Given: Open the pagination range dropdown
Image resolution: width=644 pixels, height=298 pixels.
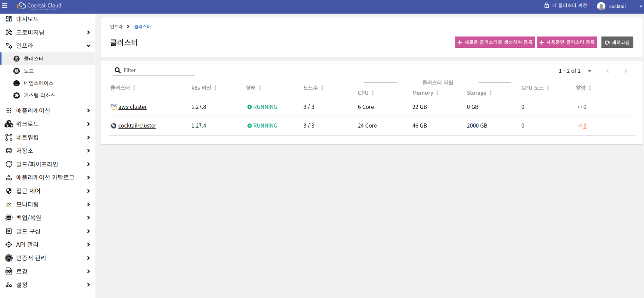Looking at the screenshot, I should tap(589, 71).
